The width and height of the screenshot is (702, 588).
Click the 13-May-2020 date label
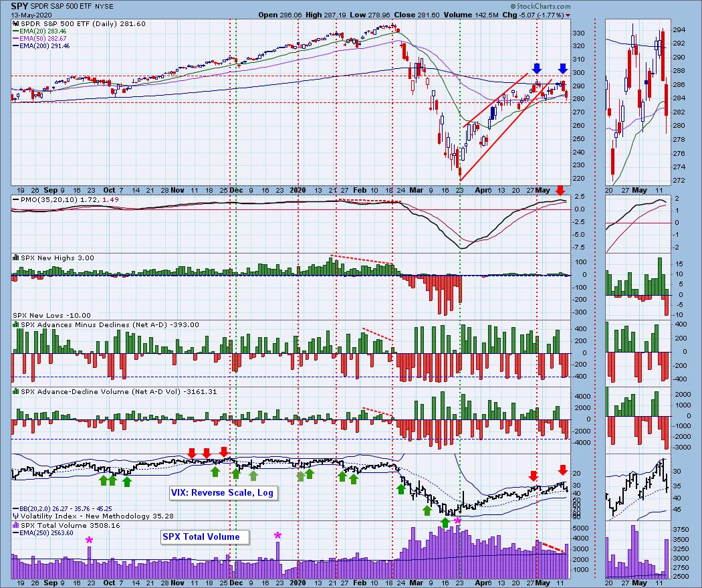click(x=31, y=15)
